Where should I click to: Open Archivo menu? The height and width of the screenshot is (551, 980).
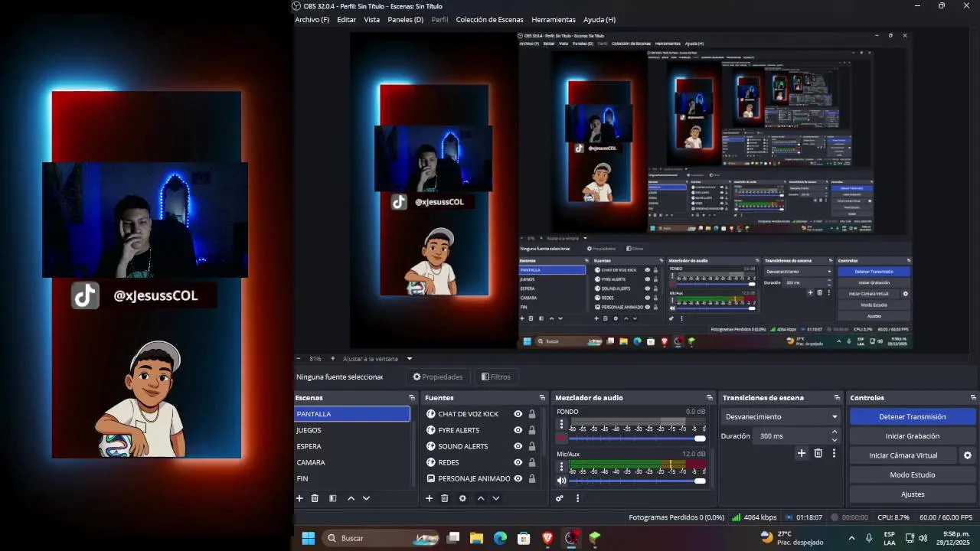click(312, 20)
